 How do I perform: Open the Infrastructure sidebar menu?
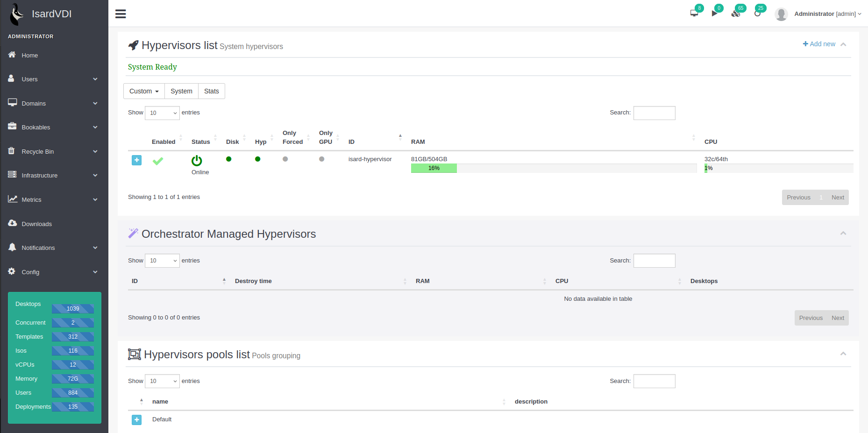54,176
